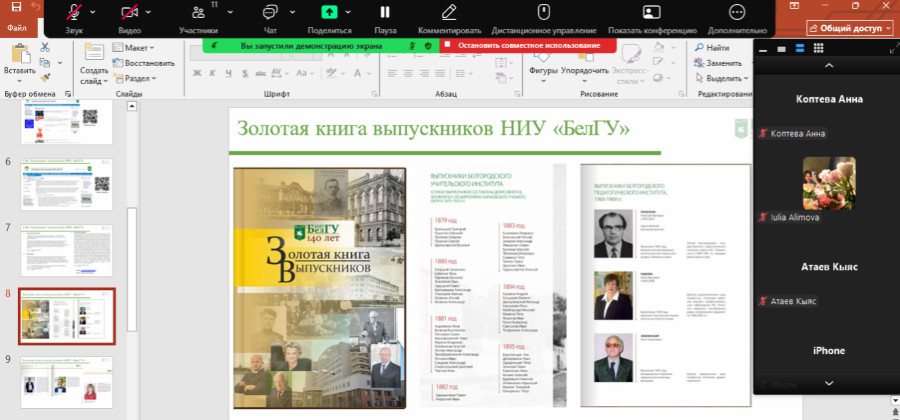The image size is (900, 420).
Task: Select slide 6 thumbnail
Action: [x=67, y=184]
